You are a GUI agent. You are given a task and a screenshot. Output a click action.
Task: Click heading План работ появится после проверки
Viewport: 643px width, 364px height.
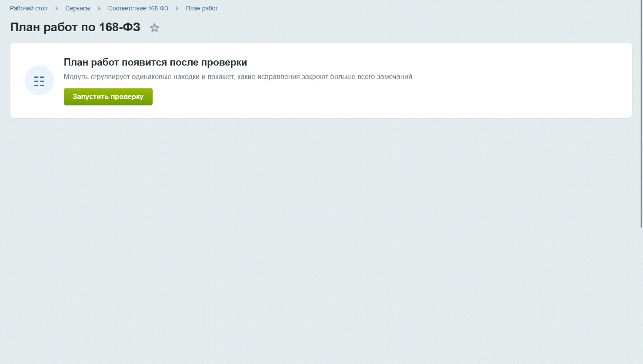pyautogui.click(x=155, y=62)
